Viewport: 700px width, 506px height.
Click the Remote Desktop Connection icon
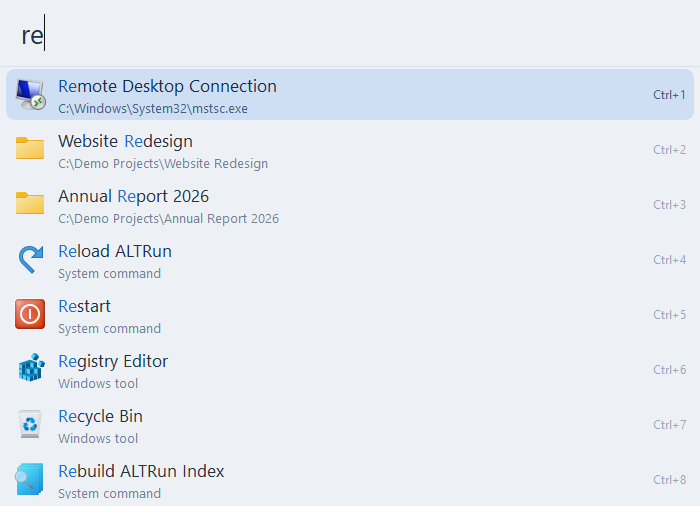pos(30,94)
